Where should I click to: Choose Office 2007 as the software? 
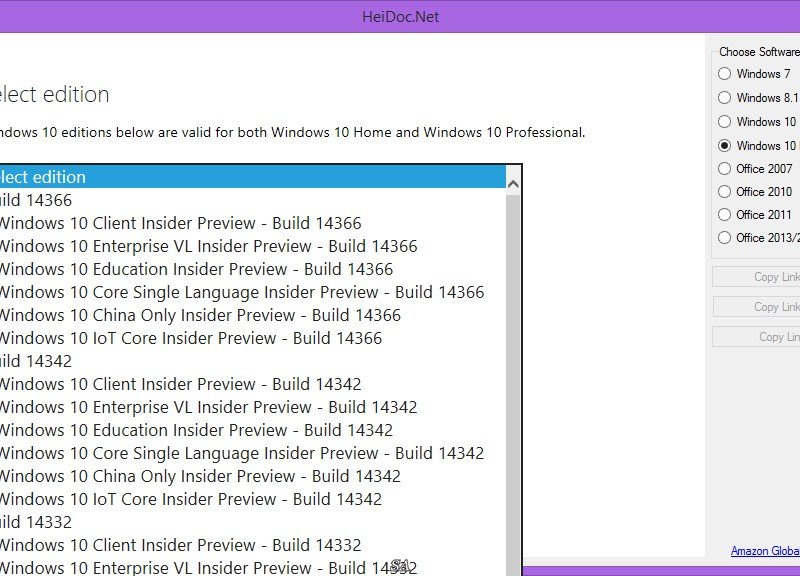click(724, 168)
